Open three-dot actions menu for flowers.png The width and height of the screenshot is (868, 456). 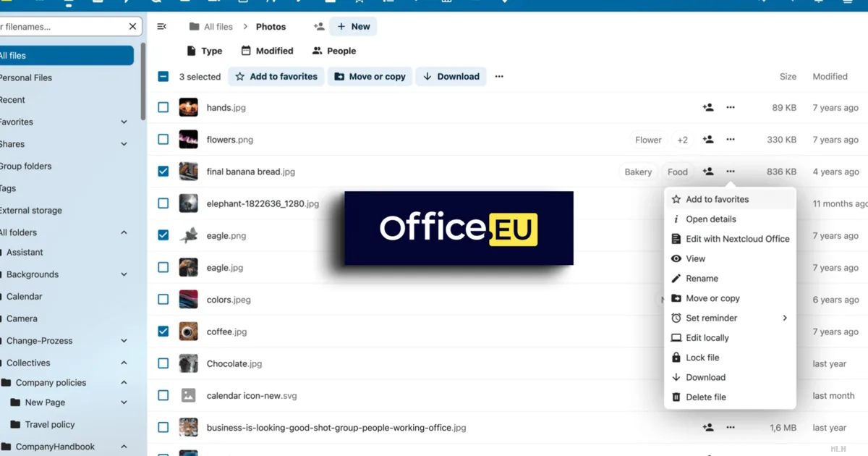pos(731,140)
